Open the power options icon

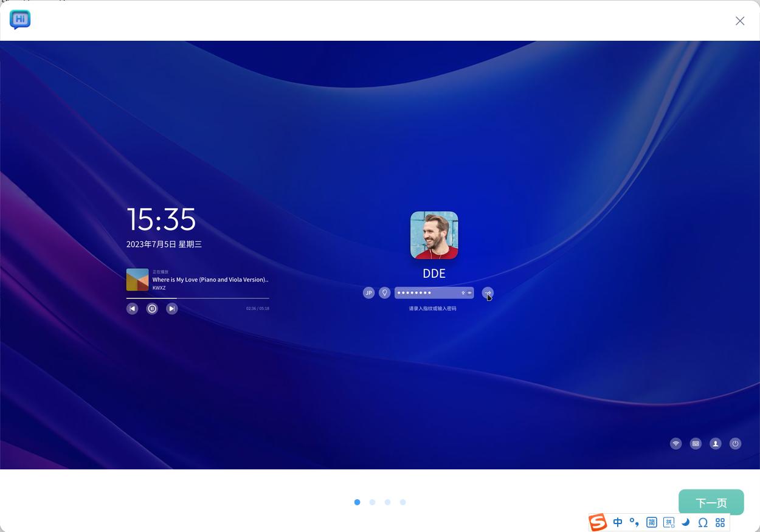tap(735, 444)
